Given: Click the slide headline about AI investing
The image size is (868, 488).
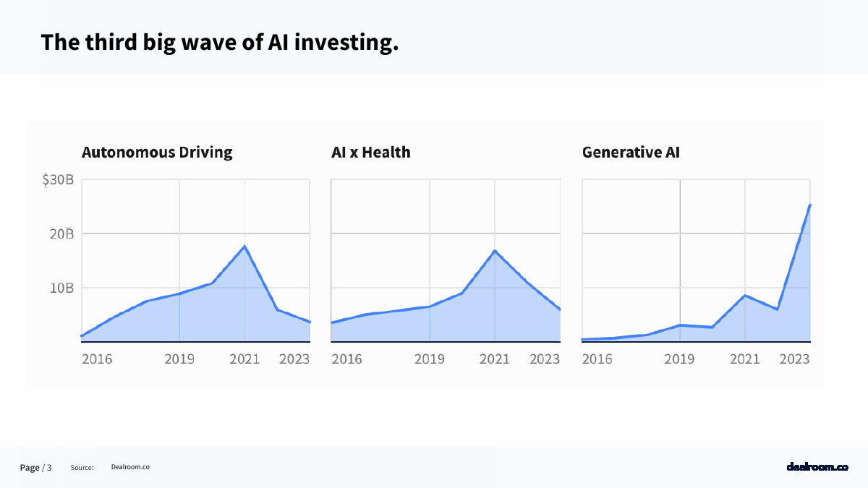Looking at the screenshot, I should (220, 42).
